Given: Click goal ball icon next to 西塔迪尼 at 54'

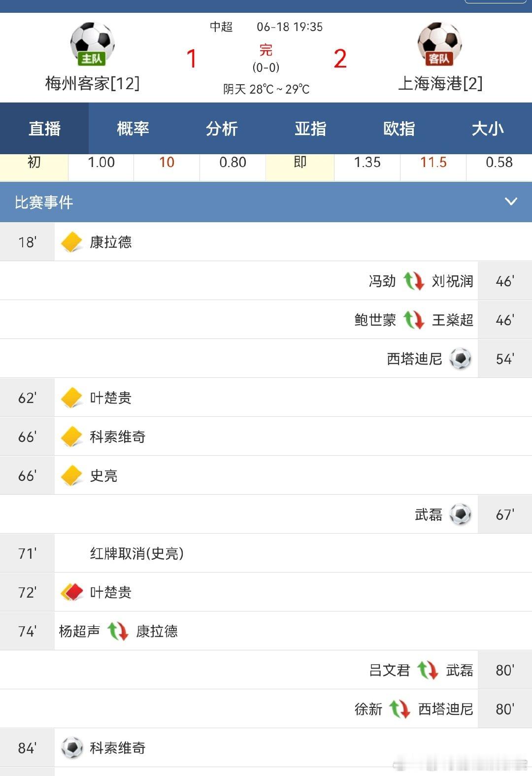Looking at the screenshot, I should click(x=461, y=359).
